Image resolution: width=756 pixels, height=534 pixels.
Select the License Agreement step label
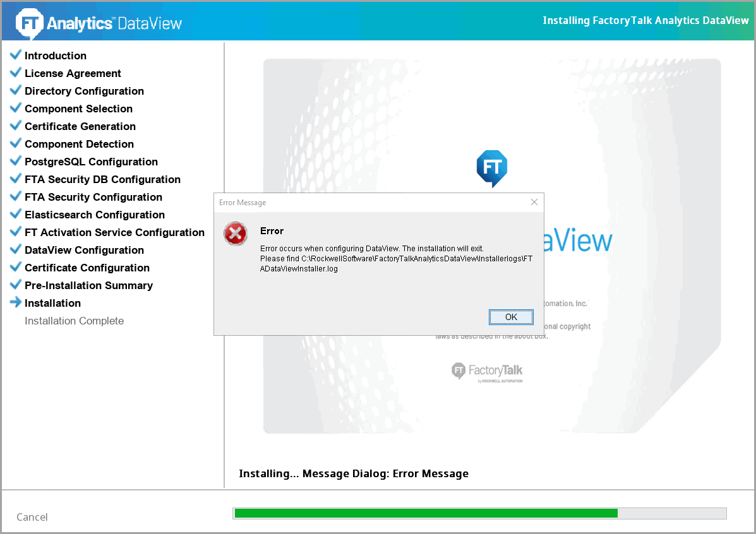(73, 73)
